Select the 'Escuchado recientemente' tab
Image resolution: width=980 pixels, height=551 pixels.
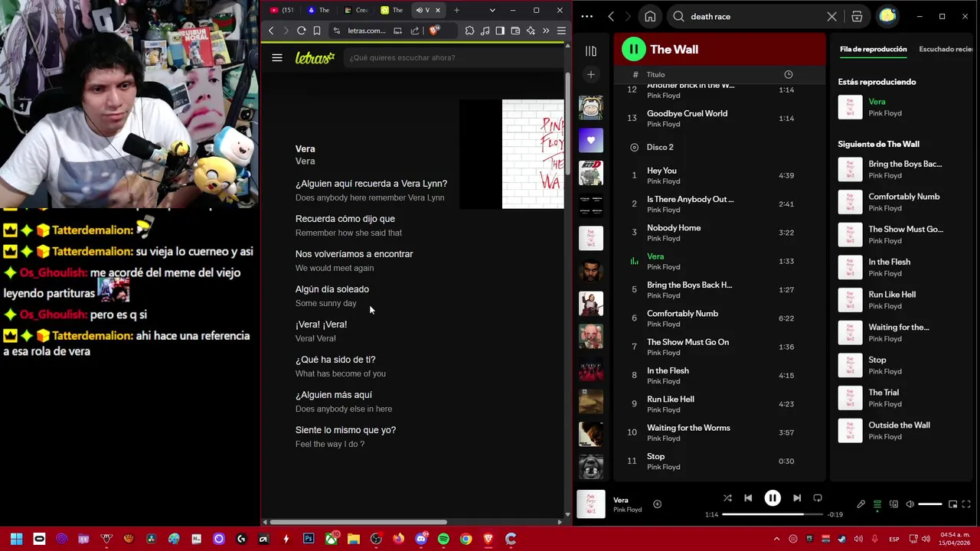pyautogui.click(x=946, y=49)
